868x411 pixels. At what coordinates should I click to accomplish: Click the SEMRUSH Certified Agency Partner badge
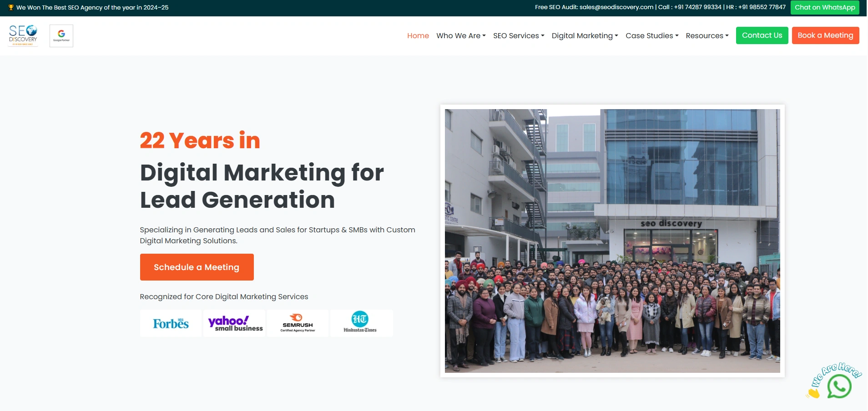click(298, 323)
